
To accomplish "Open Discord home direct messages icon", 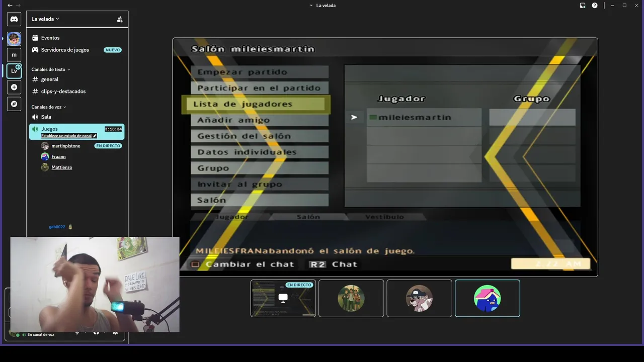I will pyautogui.click(x=14, y=19).
